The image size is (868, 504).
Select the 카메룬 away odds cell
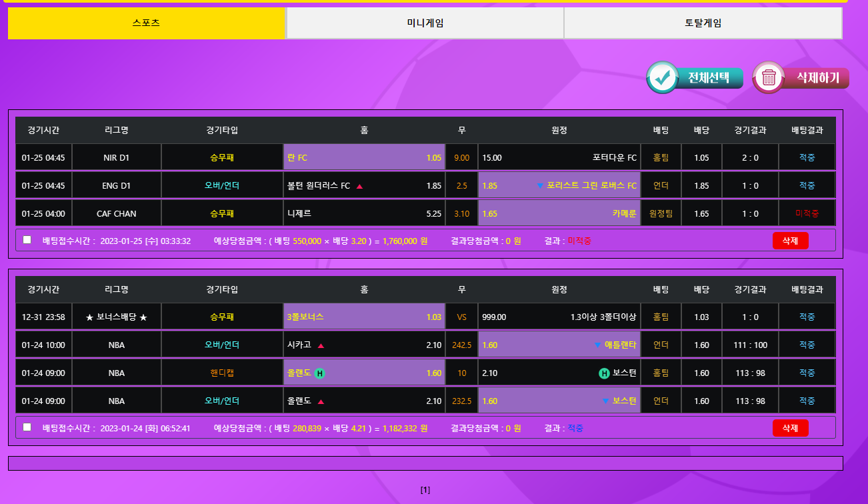click(559, 214)
